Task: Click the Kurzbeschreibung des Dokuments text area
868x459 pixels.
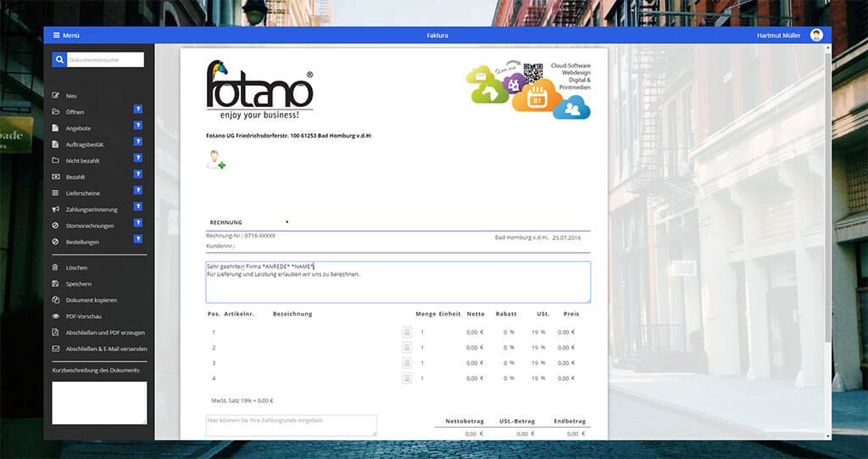Action: click(x=100, y=403)
